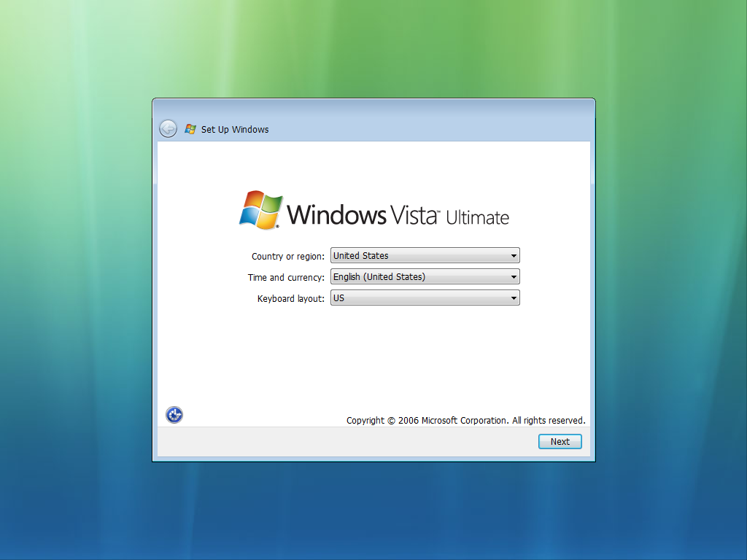Click the Microsoft copyright notice text
Screen dimensions: 747x560
[466, 421]
